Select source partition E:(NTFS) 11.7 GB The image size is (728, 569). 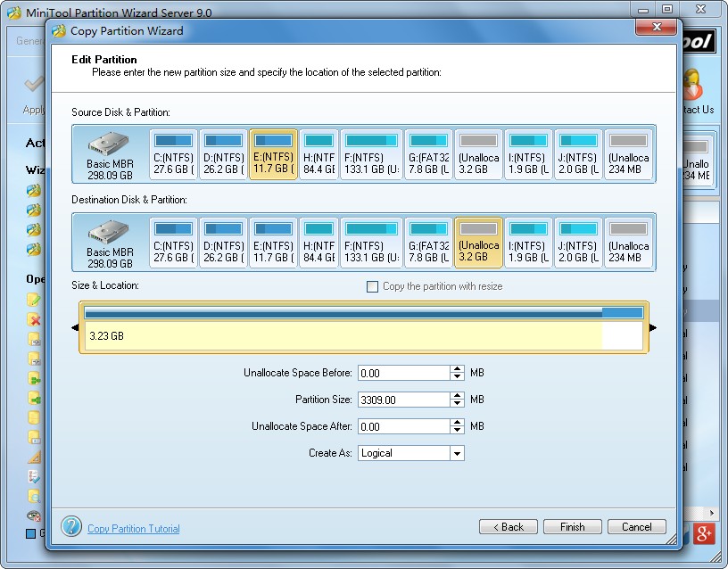(274, 154)
